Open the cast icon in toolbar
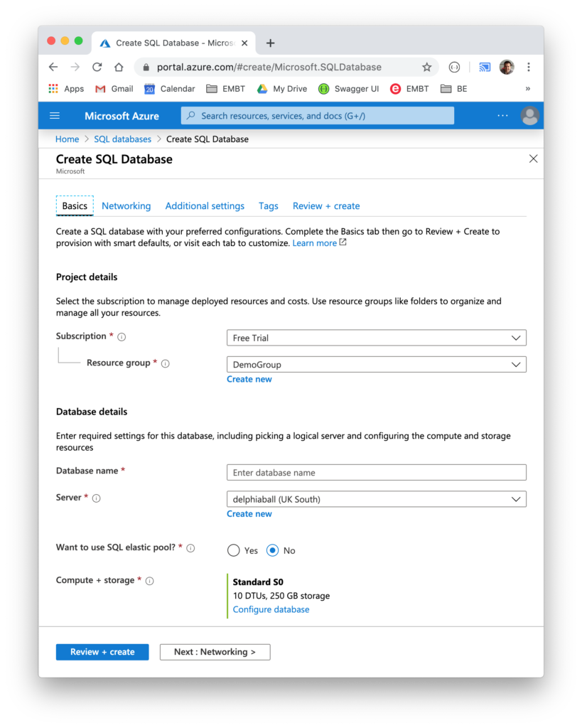 coord(485,68)
